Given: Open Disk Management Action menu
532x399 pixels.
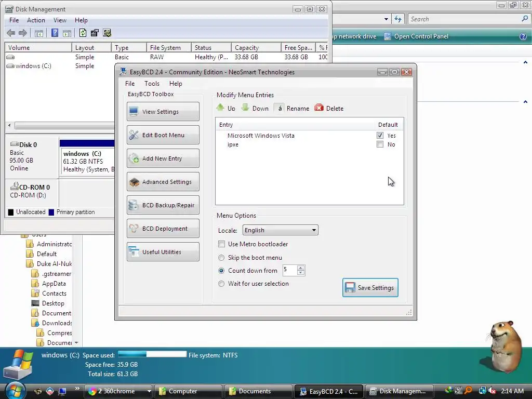Looking at the screenshot, I should click(36, 20).
